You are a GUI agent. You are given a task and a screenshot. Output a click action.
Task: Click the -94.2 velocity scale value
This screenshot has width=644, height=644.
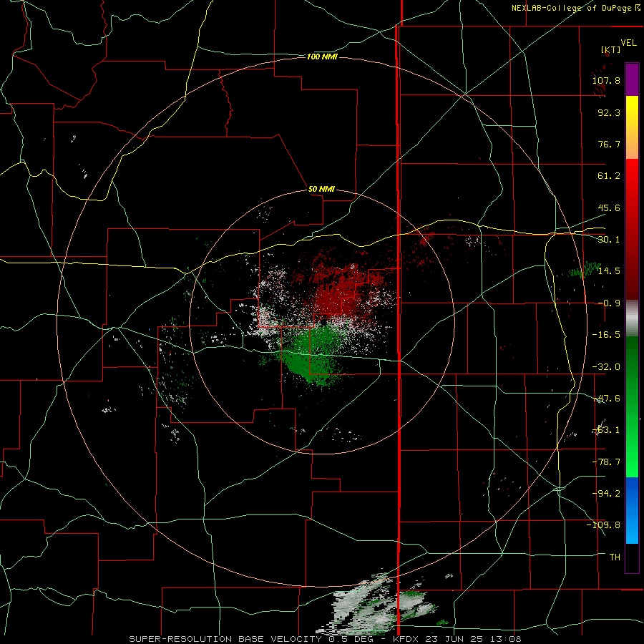point(606,493)
